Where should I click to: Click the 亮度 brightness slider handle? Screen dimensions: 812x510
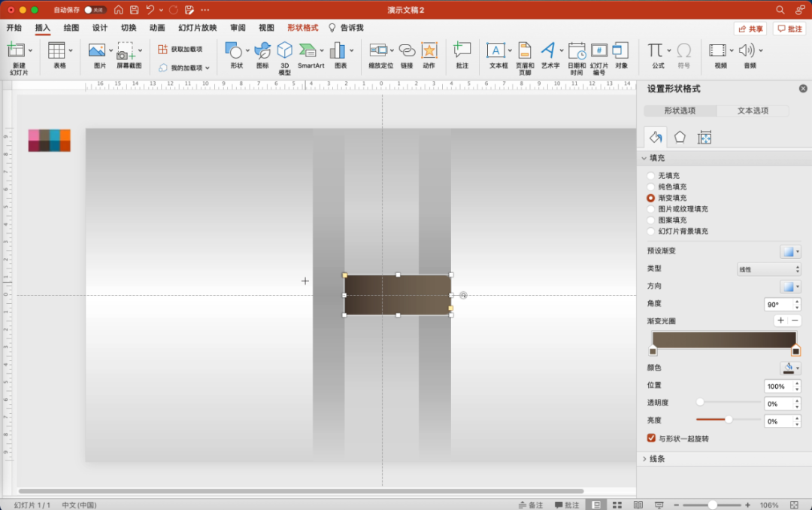click(x=729, y=419)
